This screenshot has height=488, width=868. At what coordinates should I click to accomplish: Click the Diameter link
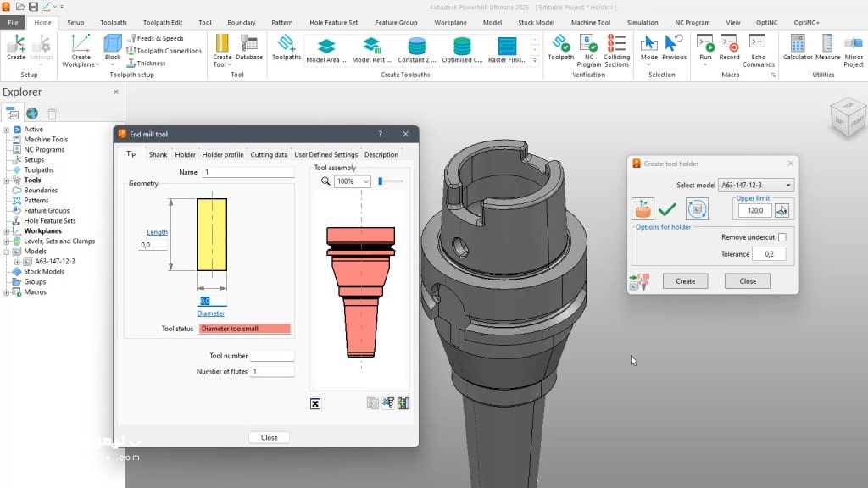[211, 313]
